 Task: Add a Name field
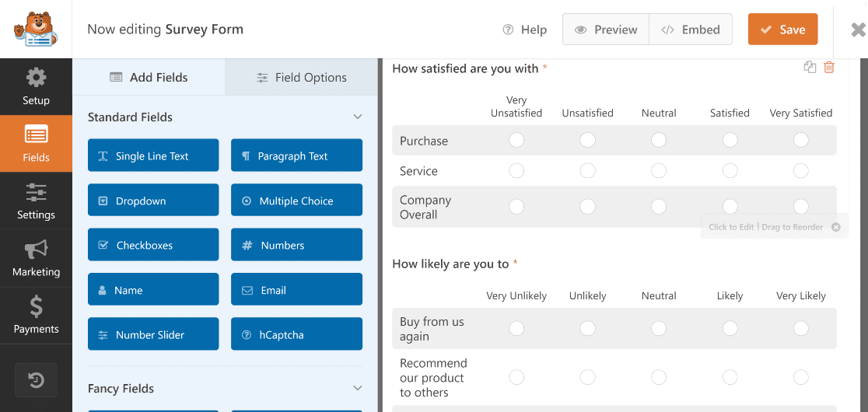tap(153, 289)
